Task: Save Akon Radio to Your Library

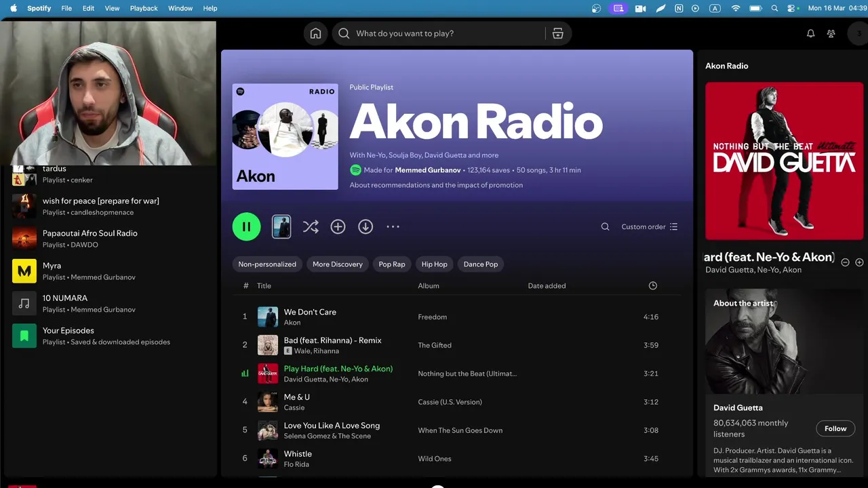Action: coord(338,227)
